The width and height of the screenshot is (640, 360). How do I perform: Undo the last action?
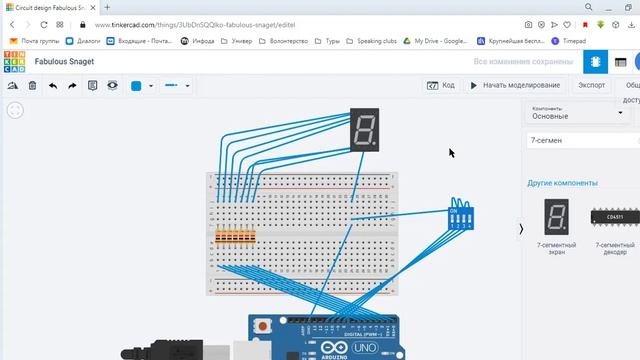(x=53, y=86)
